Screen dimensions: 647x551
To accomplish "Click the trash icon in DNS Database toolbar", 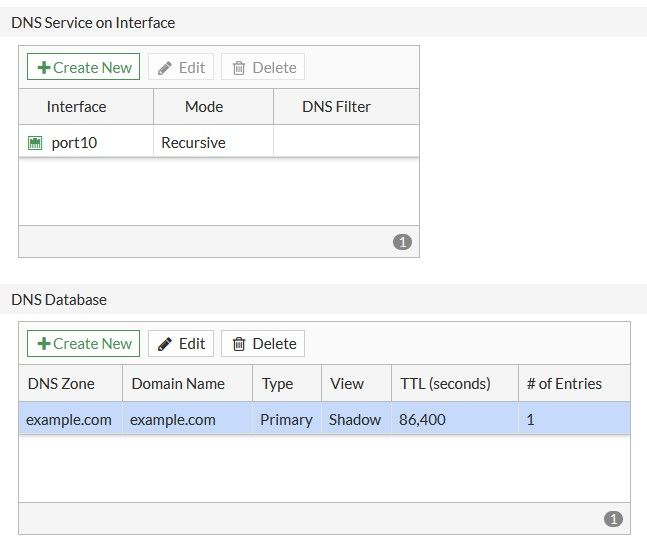I will pyautogui.click(x=239, y=343).
